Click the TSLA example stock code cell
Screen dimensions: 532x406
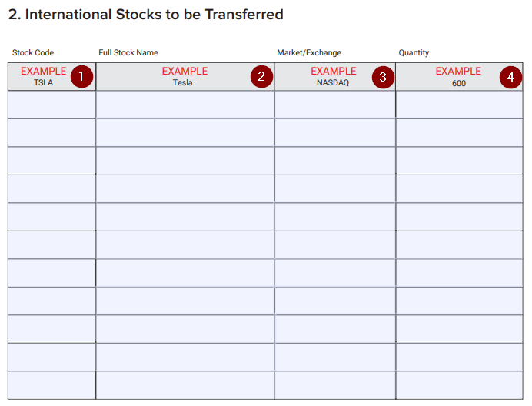pyautogui.click(x=52, y=77)
